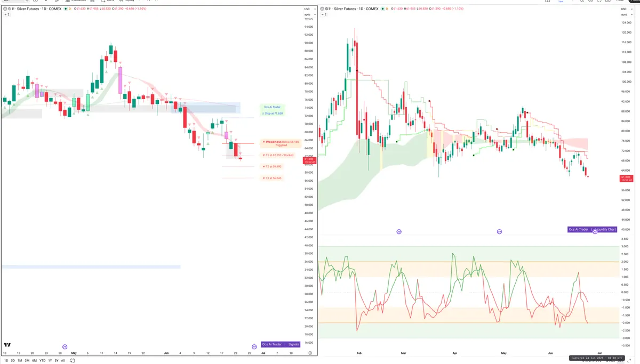Click the 90.000 price level on left axis
This screenshot has width=640, height=364.
(x=308, y=43)
